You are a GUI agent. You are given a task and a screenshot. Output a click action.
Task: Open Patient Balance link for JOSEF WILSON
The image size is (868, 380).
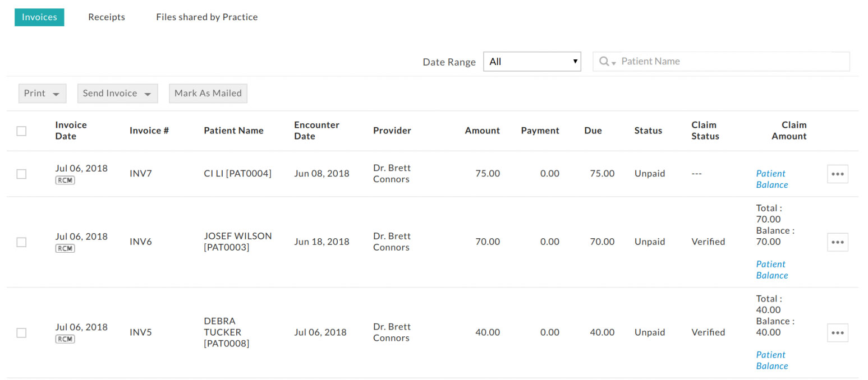click(771, 270)
